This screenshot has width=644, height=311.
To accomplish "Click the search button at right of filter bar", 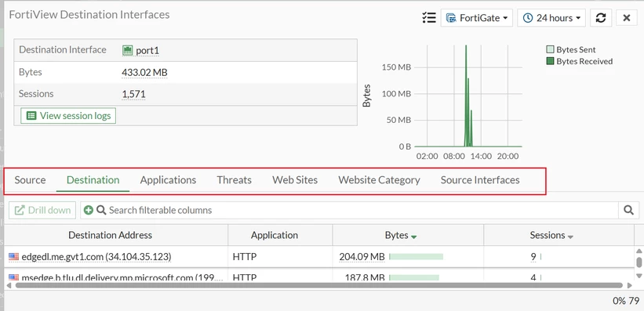I will tap(628, 210).
